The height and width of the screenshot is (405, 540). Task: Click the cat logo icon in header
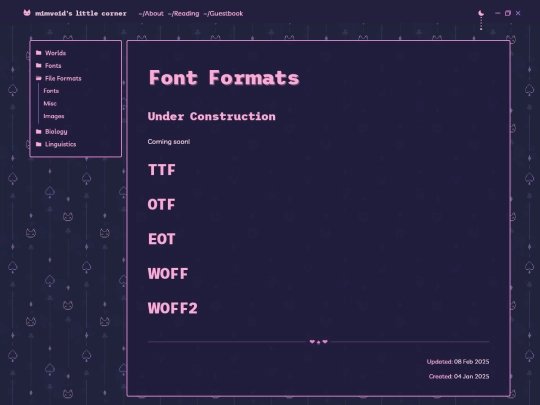(27, 13)
